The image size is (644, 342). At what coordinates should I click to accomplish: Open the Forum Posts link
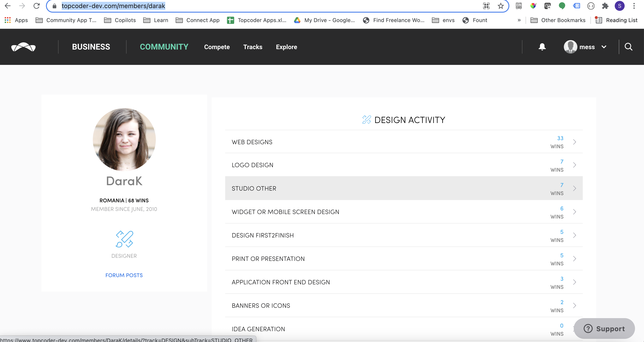coord(124,275)
